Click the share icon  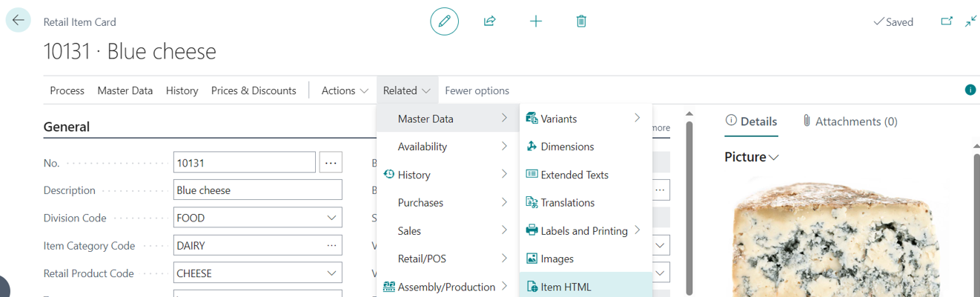(489, 21)
